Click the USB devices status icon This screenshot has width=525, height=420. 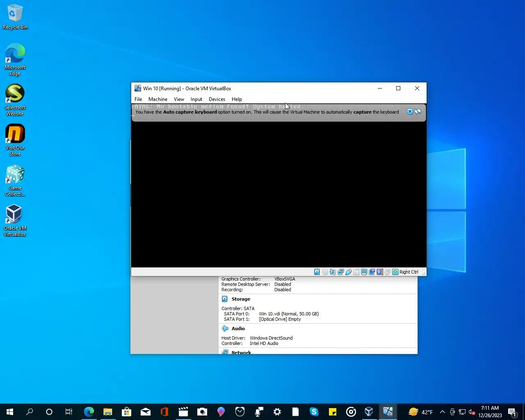pos(348,272)
